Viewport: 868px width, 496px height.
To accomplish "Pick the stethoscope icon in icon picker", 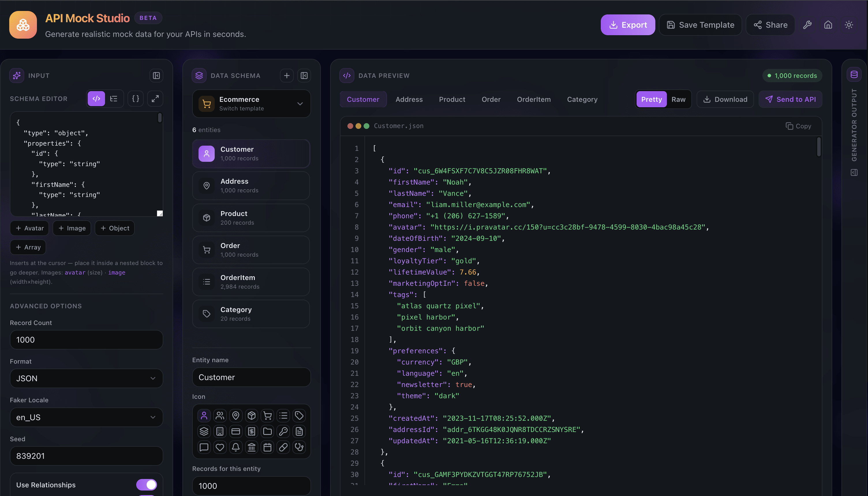I will tap(299, 447).
